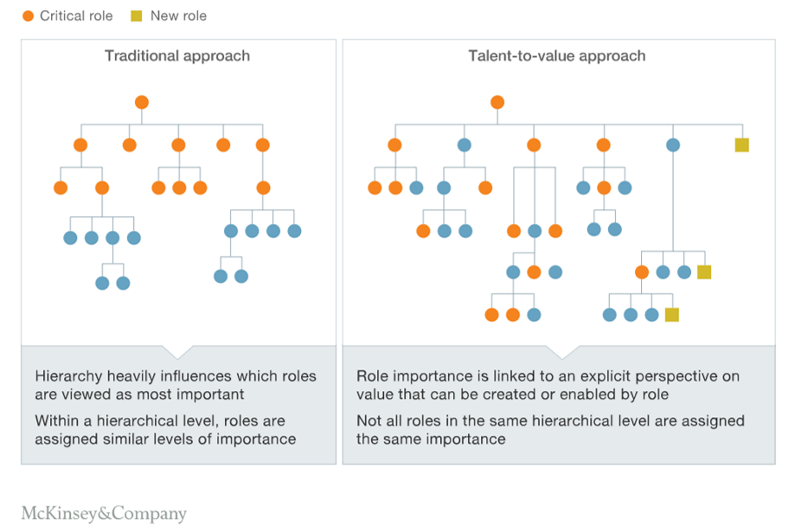788x532 pixels.
Task: Click rightmost second-level orange node in Traditional tree
Action: coord(263,144)
